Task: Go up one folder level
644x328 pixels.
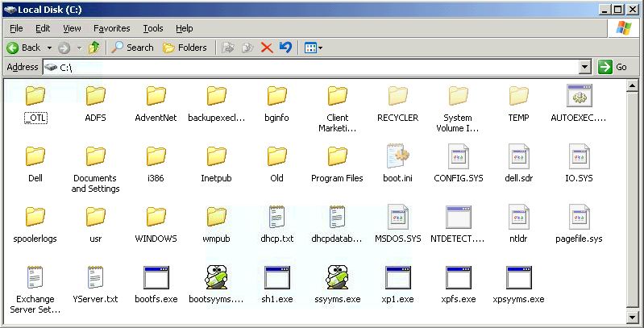Action: pyautogui.click(x=94, y=48)
